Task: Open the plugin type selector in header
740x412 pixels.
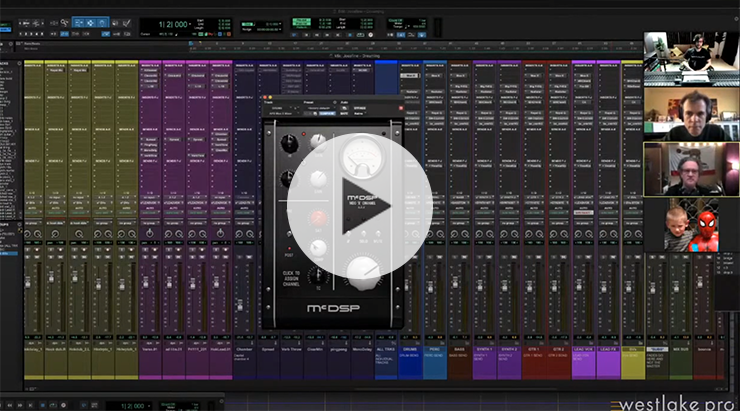Action: coord(282,113)
